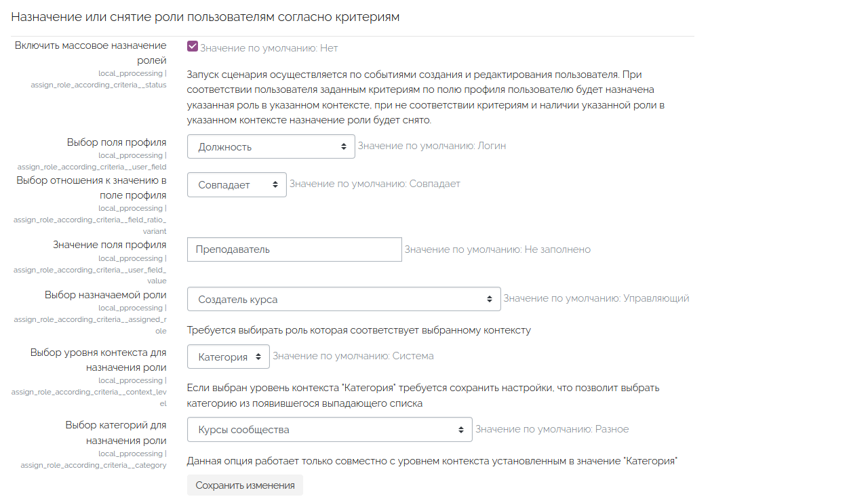Open the profile field dropdown showing Должность
Viewport: 868px width, 503px height.
click(271, 146)
